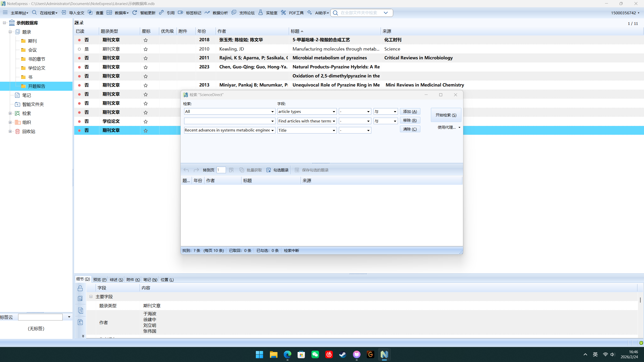Click the details panel vertical scrollbar
Screen dimensions: 644x362
pyautogui.click(x=640, y=300)
